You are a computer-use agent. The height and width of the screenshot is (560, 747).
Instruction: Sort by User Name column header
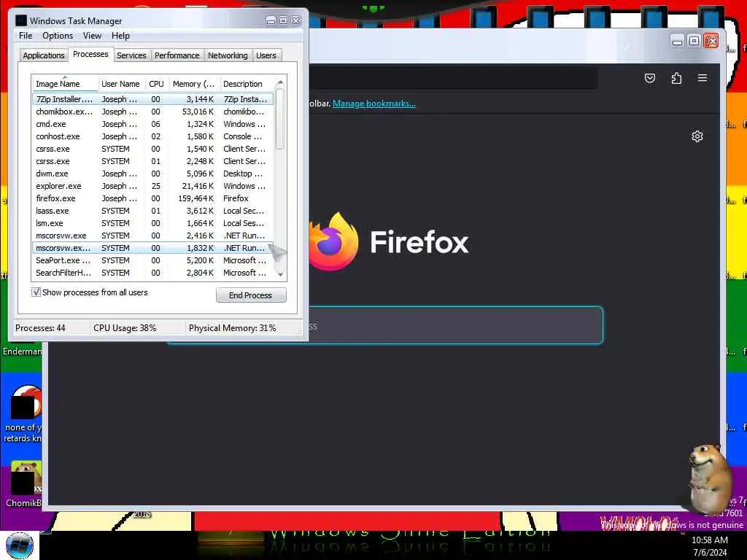120,83
